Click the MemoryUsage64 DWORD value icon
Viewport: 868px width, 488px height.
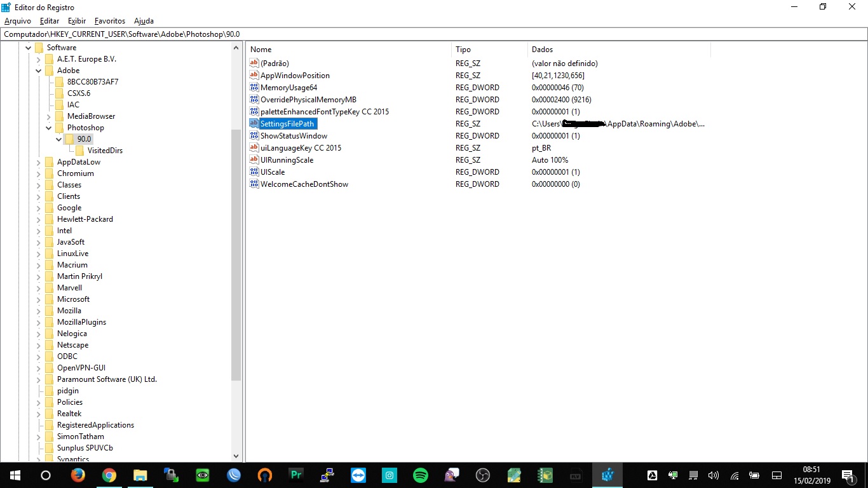coord(254,88)
